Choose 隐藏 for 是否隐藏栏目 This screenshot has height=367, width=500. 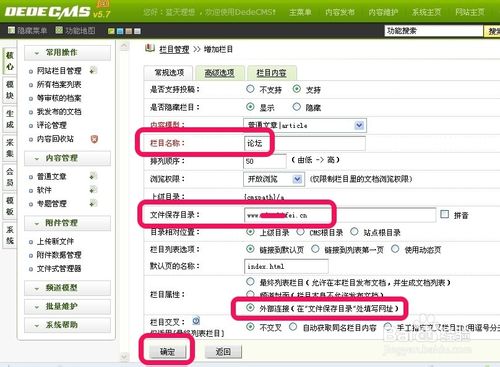click(296, 107)
